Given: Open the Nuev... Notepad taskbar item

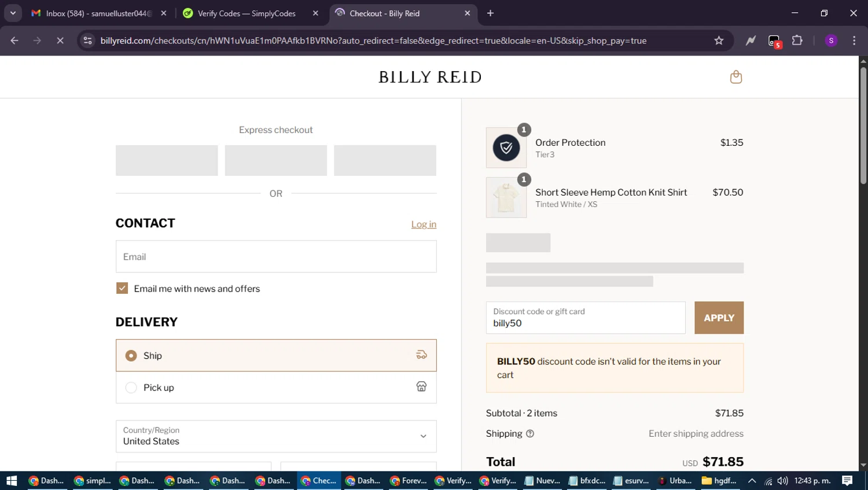Looking at the screenshot, I should point(542,481).
